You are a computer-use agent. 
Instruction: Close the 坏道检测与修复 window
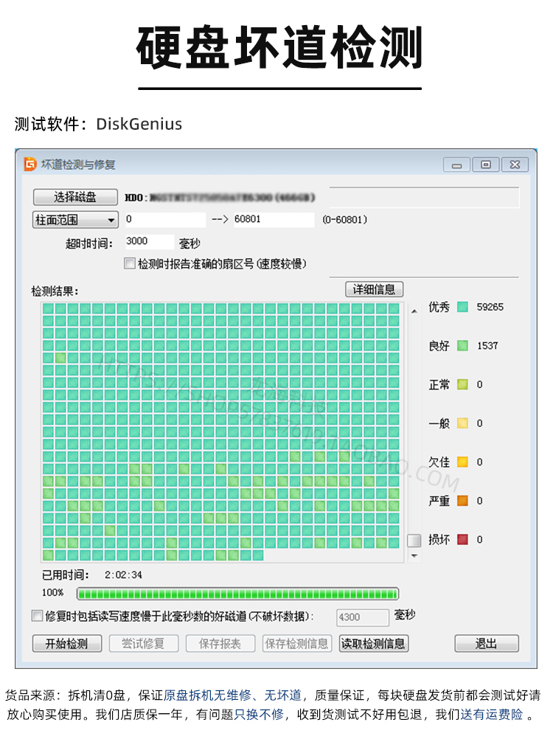(x=515, y=165)
